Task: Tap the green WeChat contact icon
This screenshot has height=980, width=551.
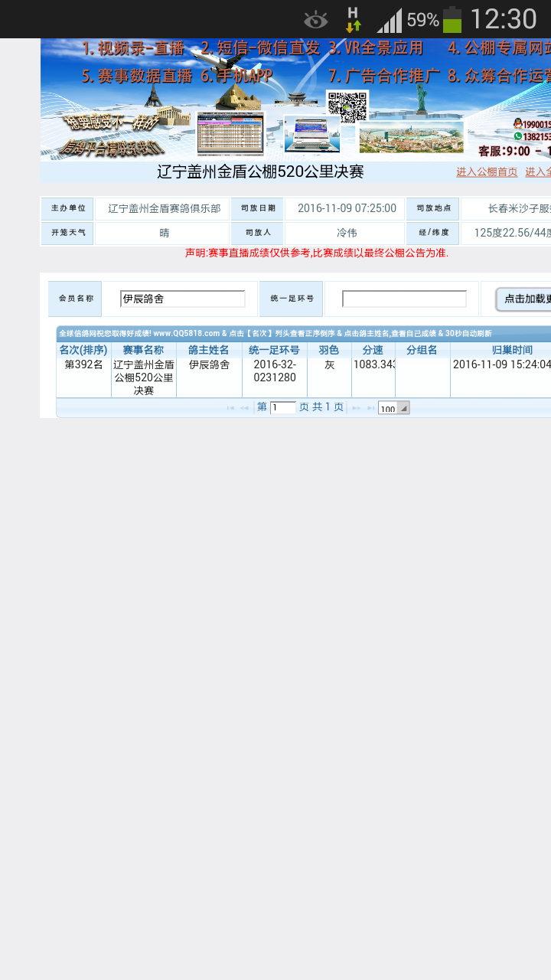Action: click(x=518, y=136)
